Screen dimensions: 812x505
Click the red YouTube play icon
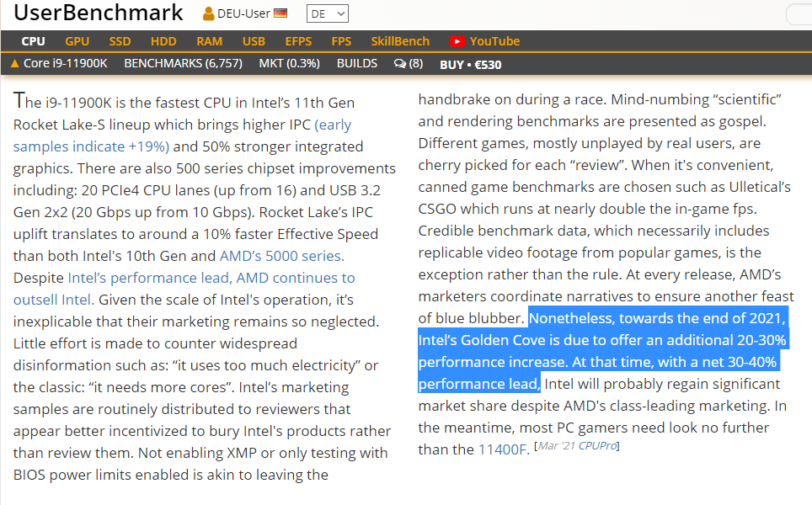click(457, 41)
